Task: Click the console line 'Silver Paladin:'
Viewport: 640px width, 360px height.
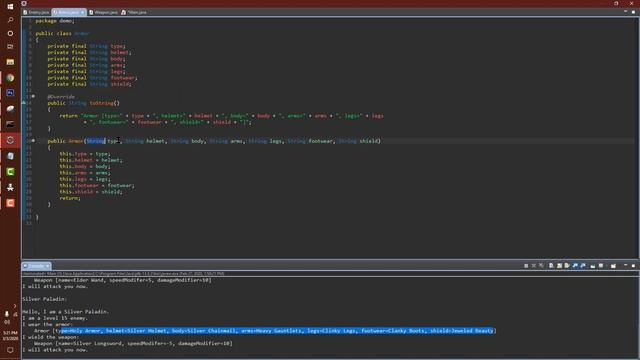Action: [44, 299]
